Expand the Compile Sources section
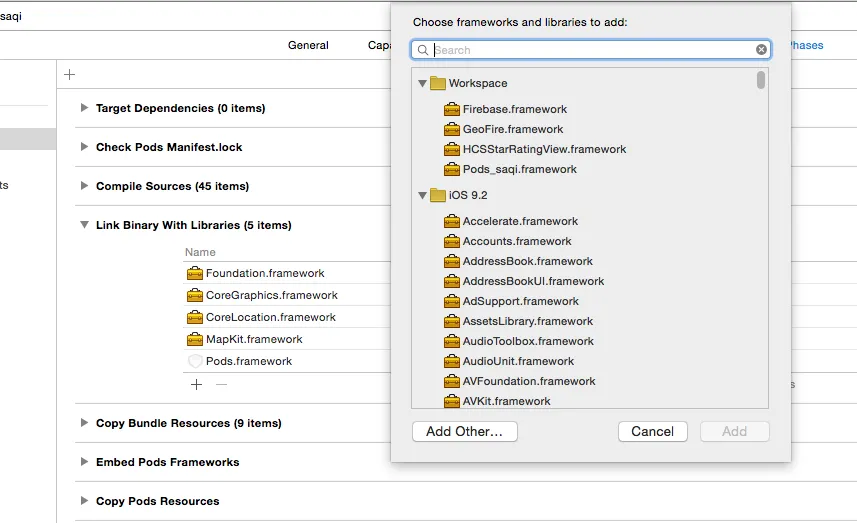 pyautogui.click(x=85, y=186)
